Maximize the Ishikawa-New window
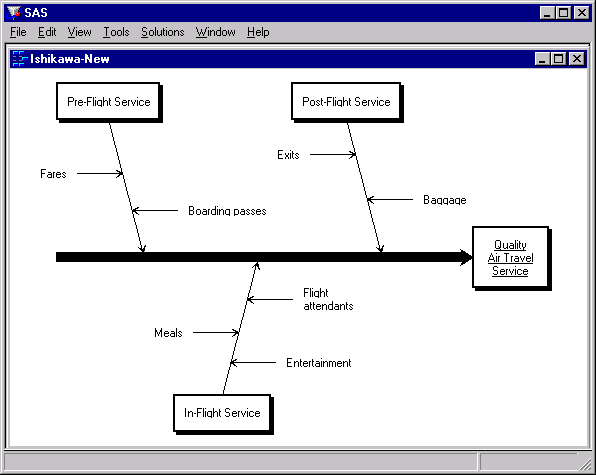This screenshot has height=475, width=596. pyautogui.click(x=559, y=59)
